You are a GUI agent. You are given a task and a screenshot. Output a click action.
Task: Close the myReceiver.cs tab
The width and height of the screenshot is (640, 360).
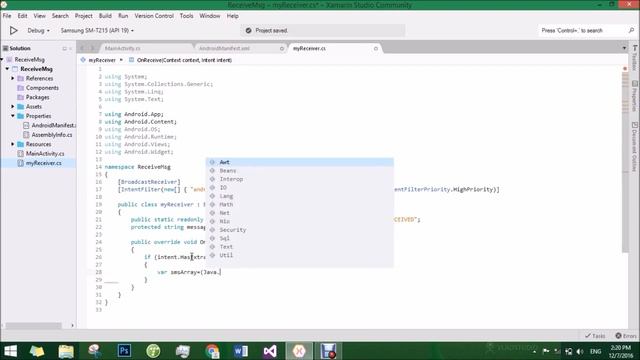coord(376,49)
